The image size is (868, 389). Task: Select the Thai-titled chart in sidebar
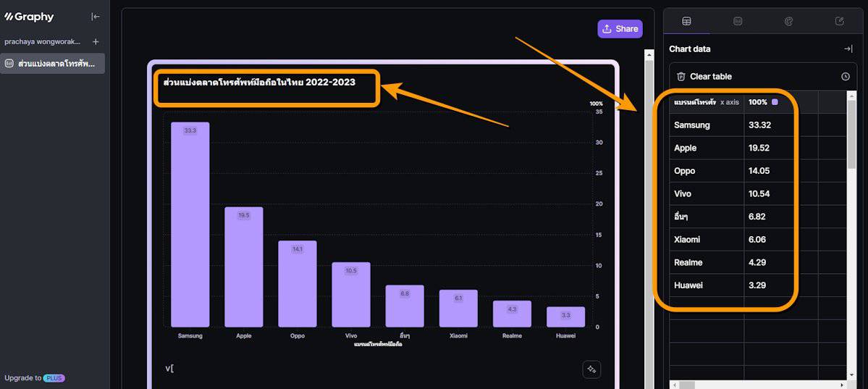point(52,64)
